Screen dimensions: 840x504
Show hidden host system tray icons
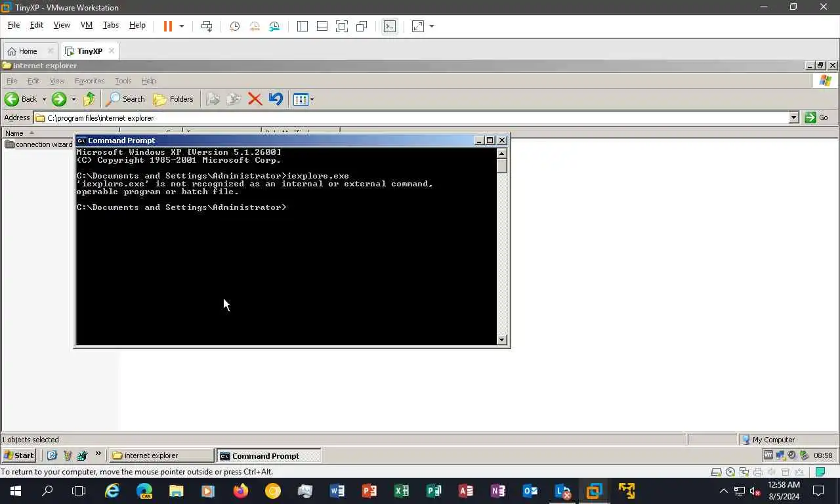tap(723, 491)
